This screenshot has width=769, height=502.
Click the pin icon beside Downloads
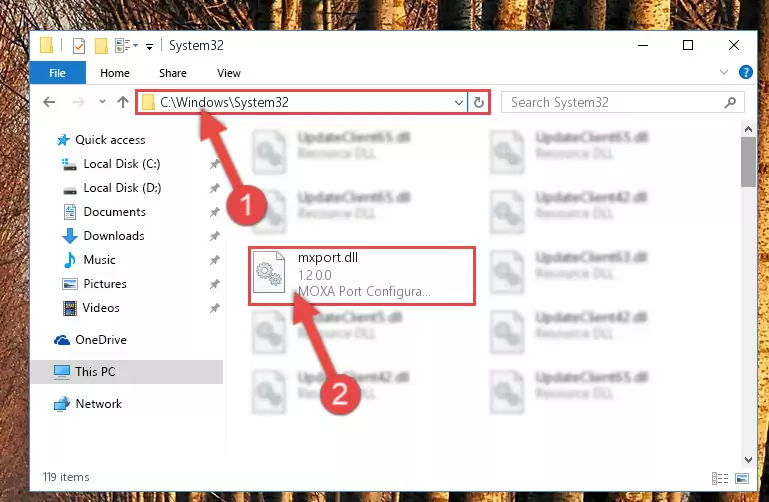click(214, 236)
